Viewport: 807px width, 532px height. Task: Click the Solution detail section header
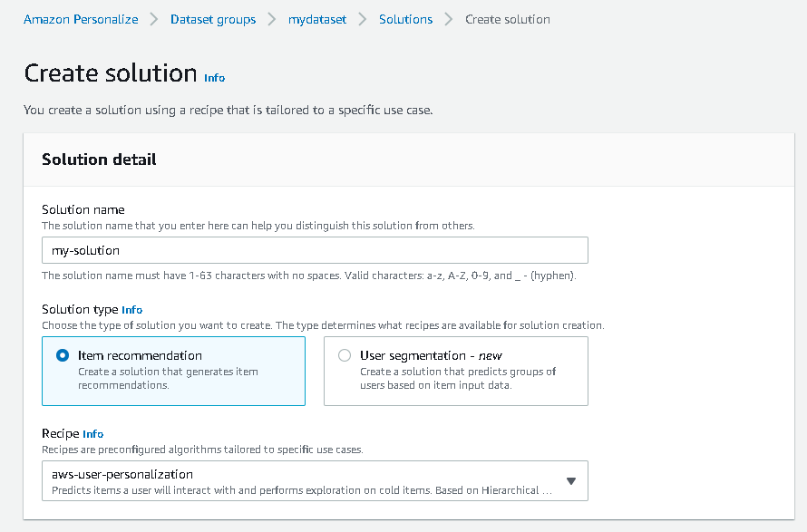[99, 160]
